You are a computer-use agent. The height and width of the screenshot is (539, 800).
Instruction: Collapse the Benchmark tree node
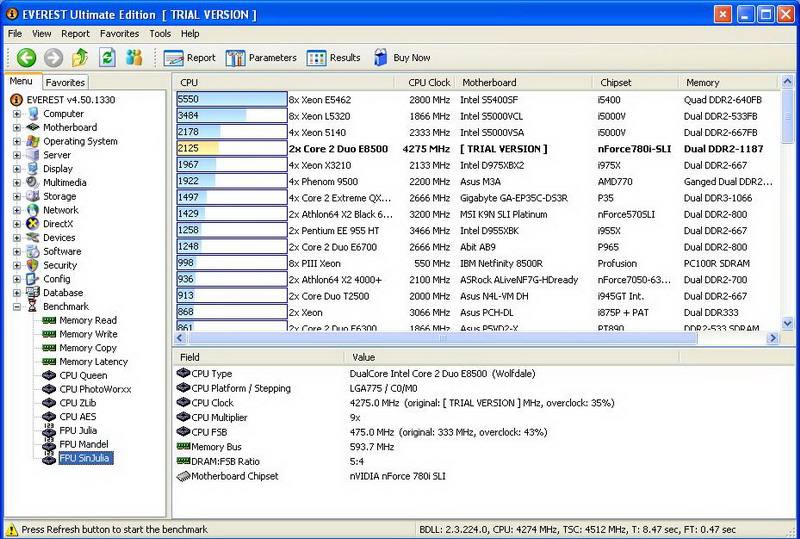pyautogui.click(x=17, y=307)
